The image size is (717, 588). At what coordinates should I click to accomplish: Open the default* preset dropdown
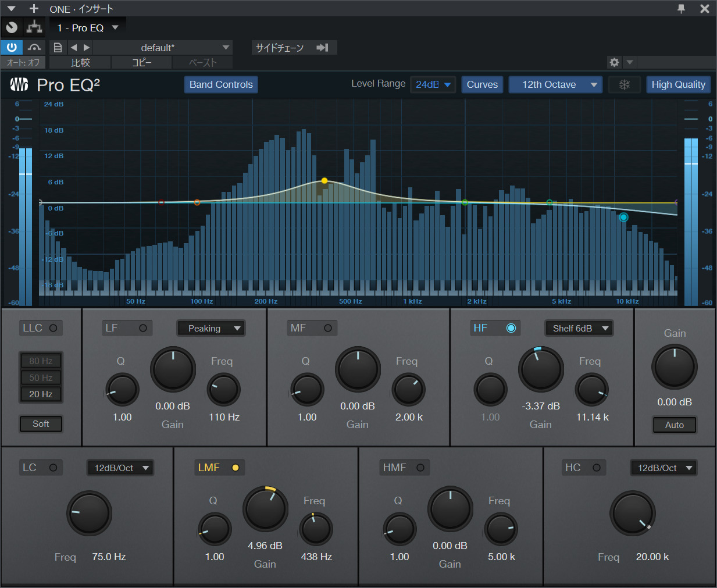click(x=163, y=48)
